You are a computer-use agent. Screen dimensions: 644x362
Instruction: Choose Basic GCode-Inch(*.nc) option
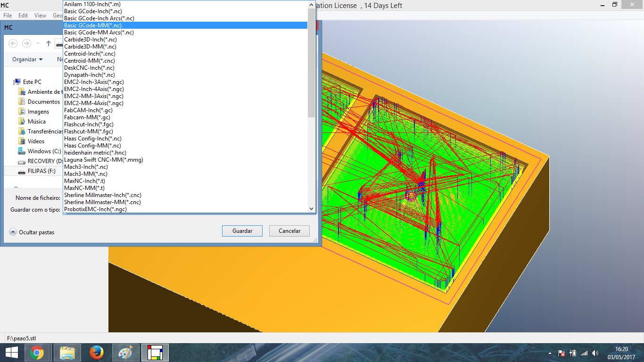click(185, 11)
